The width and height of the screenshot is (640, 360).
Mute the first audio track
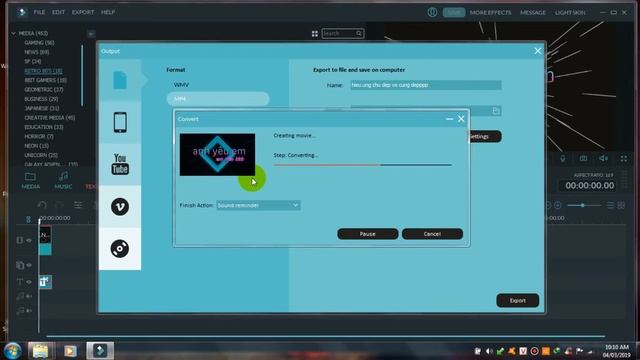pyautogui.click(x=29, y=296)
